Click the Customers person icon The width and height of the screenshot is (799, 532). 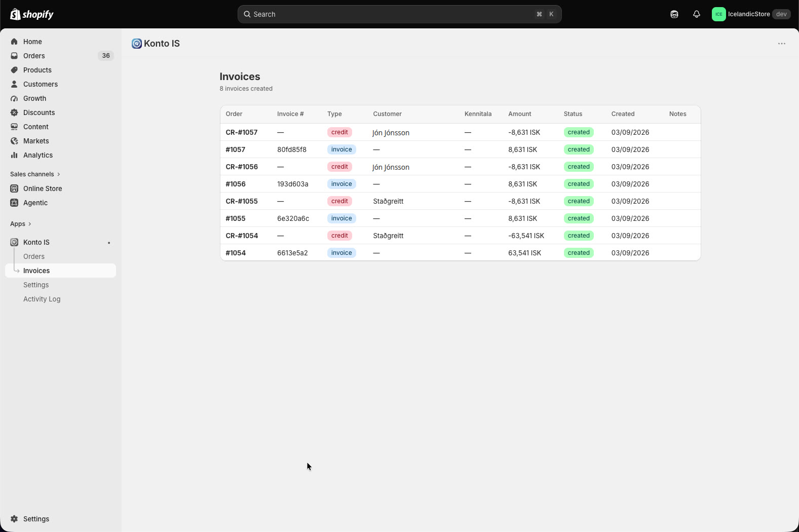tap(14, 84)
